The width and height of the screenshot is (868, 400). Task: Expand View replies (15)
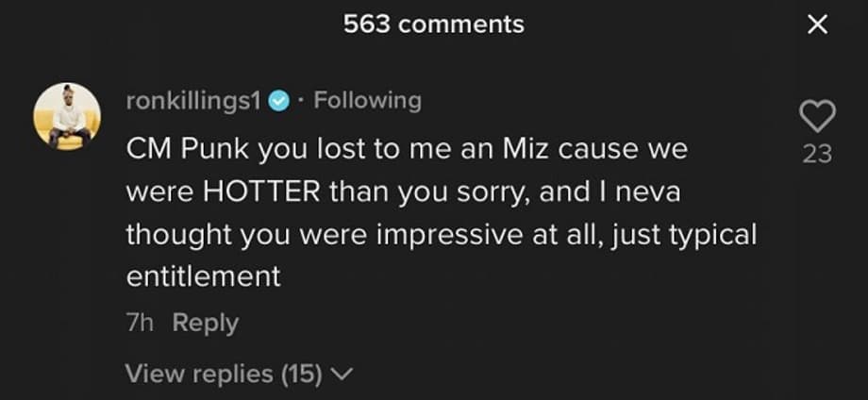pos(225,374)
